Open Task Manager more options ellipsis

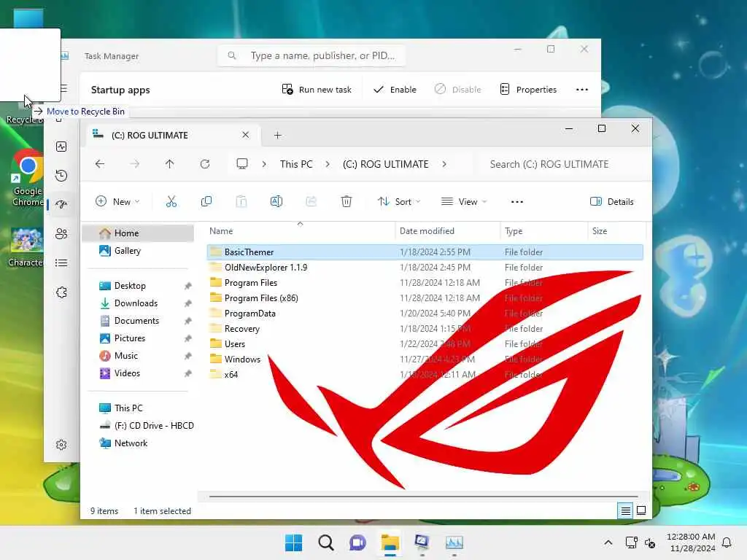pyautogui.click(x=582, y=90)
